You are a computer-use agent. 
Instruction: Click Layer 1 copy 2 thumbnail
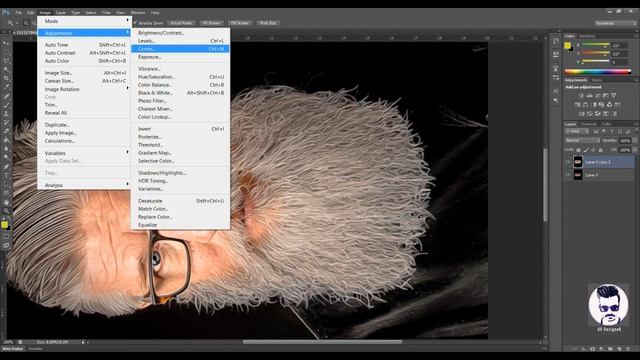[578, 162]
